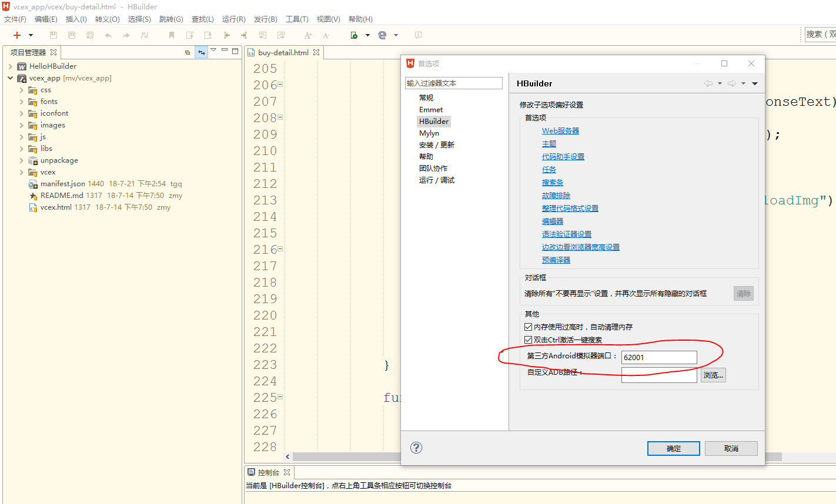Open the dropdown next to browser preview icon

coord(396,35)
